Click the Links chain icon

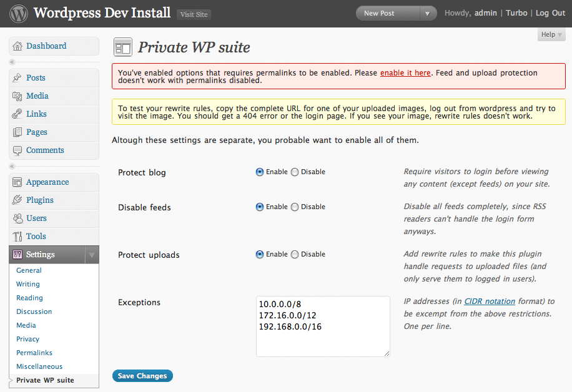pyautogui.click(x=17, y=114)
